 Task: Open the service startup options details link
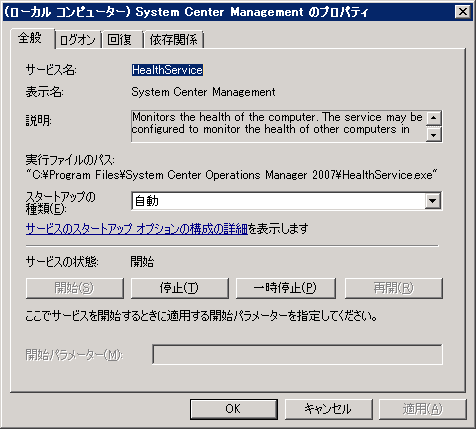[137, 229]
